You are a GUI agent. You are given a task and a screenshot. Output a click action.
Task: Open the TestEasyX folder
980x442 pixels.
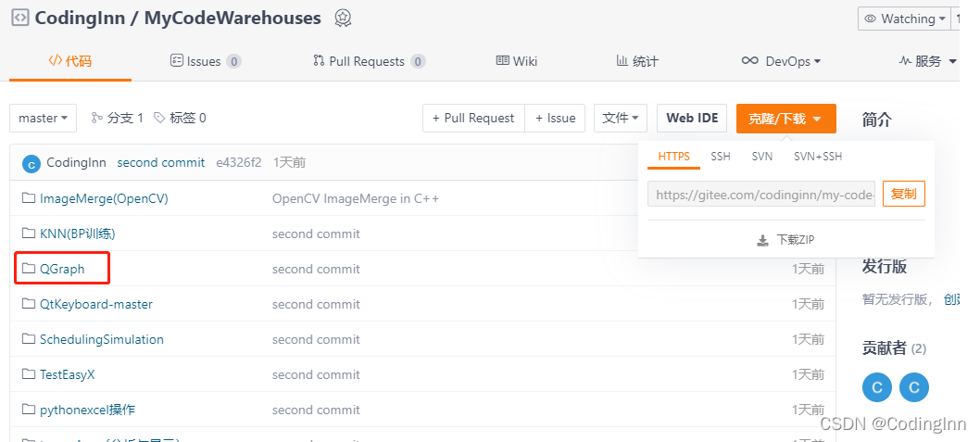pos(68,374)
